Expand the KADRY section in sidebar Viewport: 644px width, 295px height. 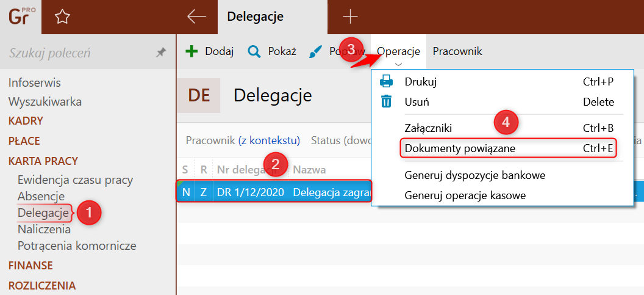click(x=26, y=121)
